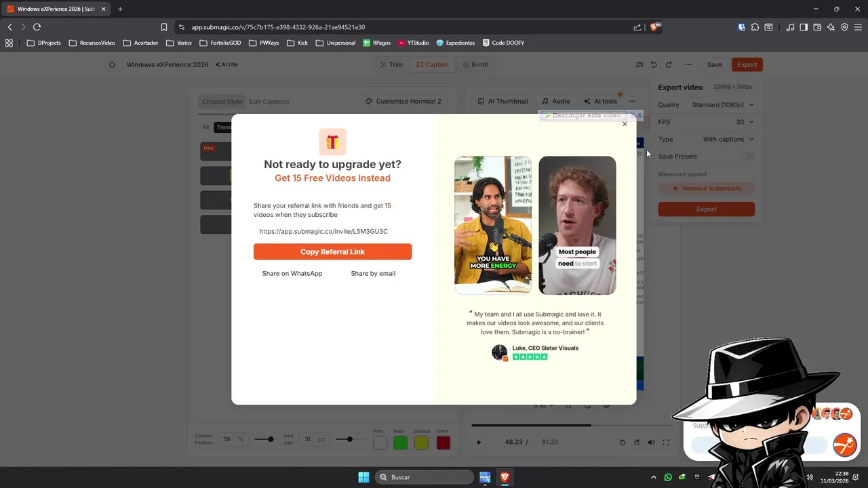Viewport: 868px width, 488px height.
Task: Select the Edit Captions tab
Action: point(269,102)
